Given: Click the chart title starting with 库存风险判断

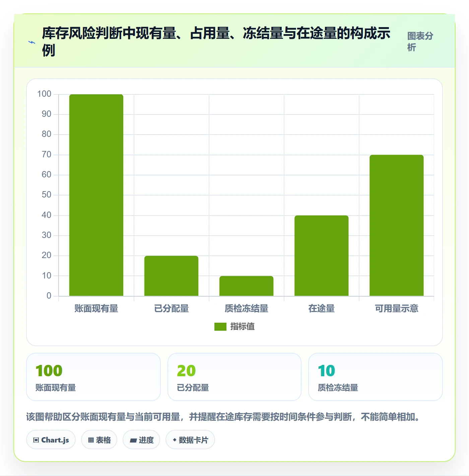Looking at the screenshot, I should click(x=216, y=42).
